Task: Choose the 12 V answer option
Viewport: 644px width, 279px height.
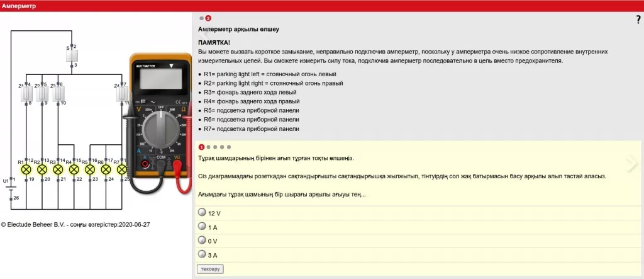Action: point(202,213)
